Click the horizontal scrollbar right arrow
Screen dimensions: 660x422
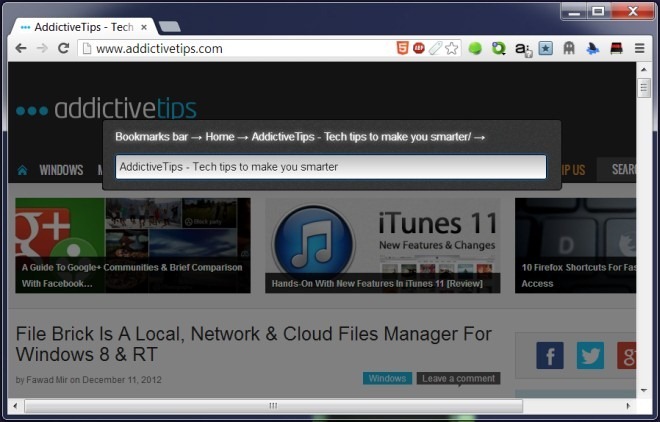click(628, 406)
